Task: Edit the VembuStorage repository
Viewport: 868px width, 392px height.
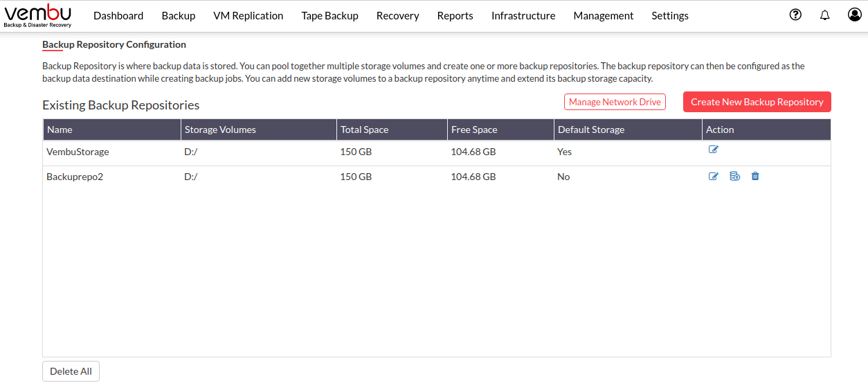Action: tap(714, 150)
